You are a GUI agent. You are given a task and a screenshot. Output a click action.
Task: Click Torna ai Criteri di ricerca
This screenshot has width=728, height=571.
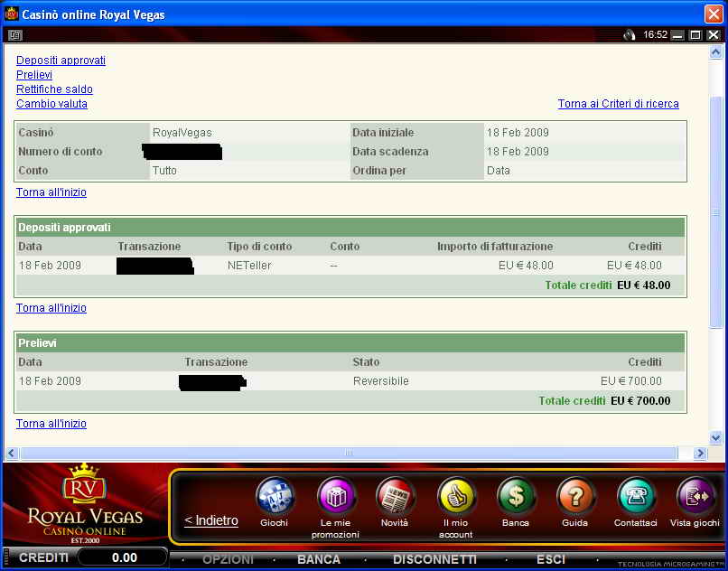pyautogui.click(x=619, y=104)
